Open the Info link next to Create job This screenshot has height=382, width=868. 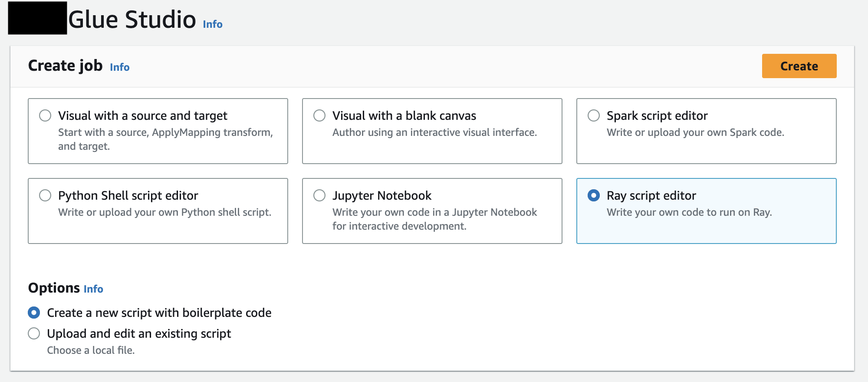point(119,67)
